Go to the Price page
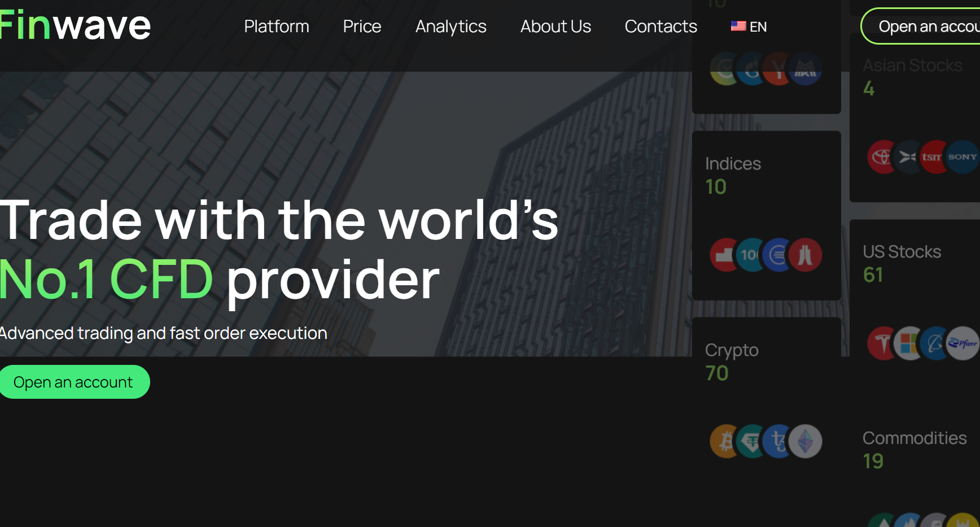Viewport: 980px width, 527px height. [x=362, y=27]
